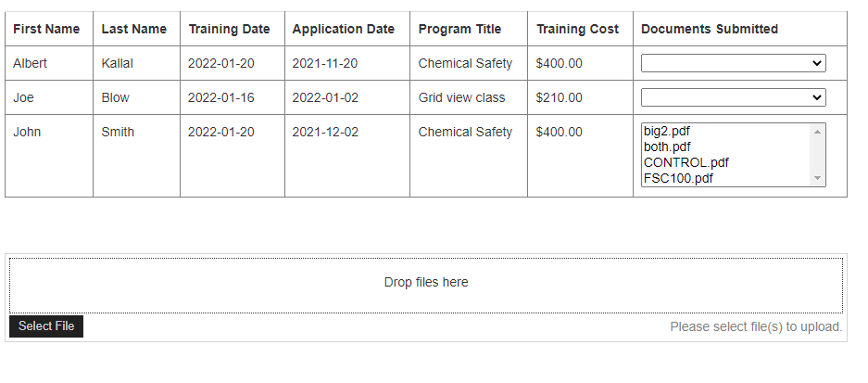The width and height of the screenshot is (868, 383).
Task: Click the listbox scroll down arrow
Action: [x=817, y=178]
